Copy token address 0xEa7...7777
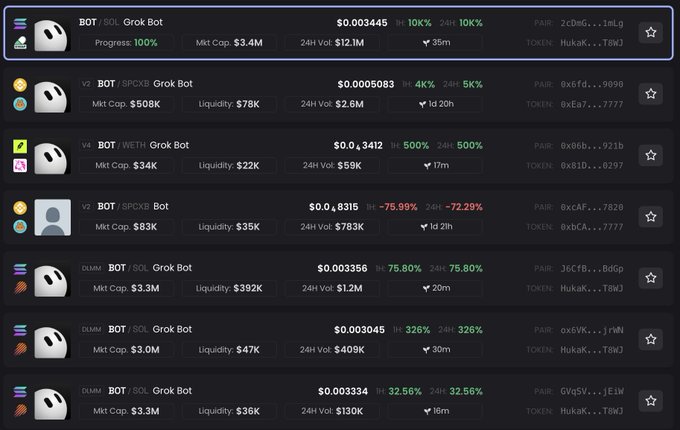680x430 pixels. pos(592,104)
